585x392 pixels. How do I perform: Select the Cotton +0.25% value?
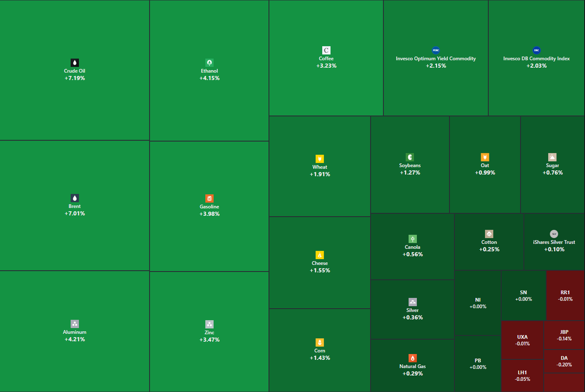point(489,249)
